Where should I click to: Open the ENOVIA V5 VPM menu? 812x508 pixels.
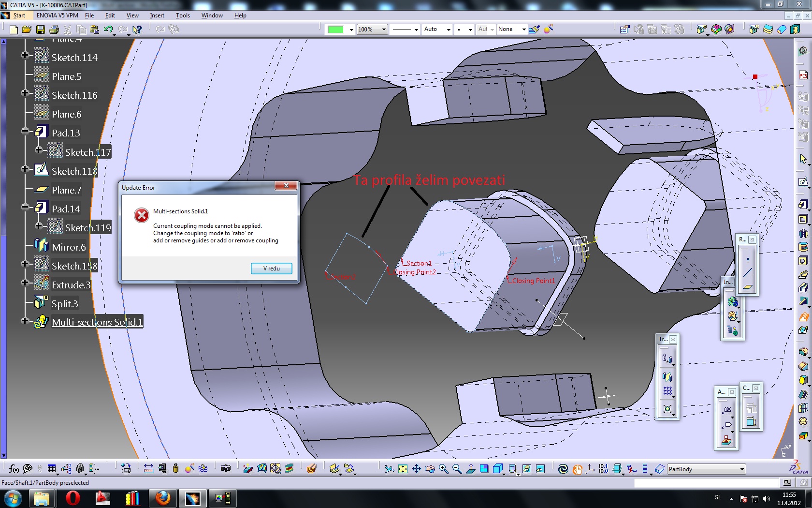58,15
